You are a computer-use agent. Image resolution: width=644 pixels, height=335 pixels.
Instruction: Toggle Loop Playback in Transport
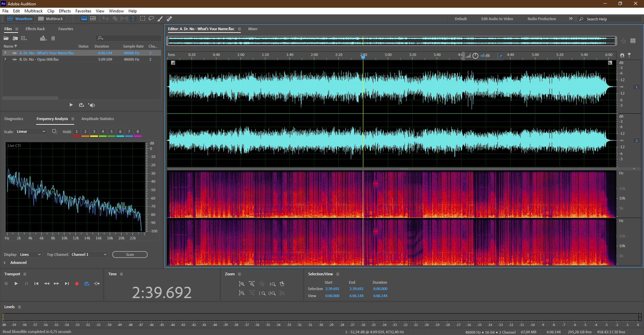pyautogui.click(x=87, y=284)
